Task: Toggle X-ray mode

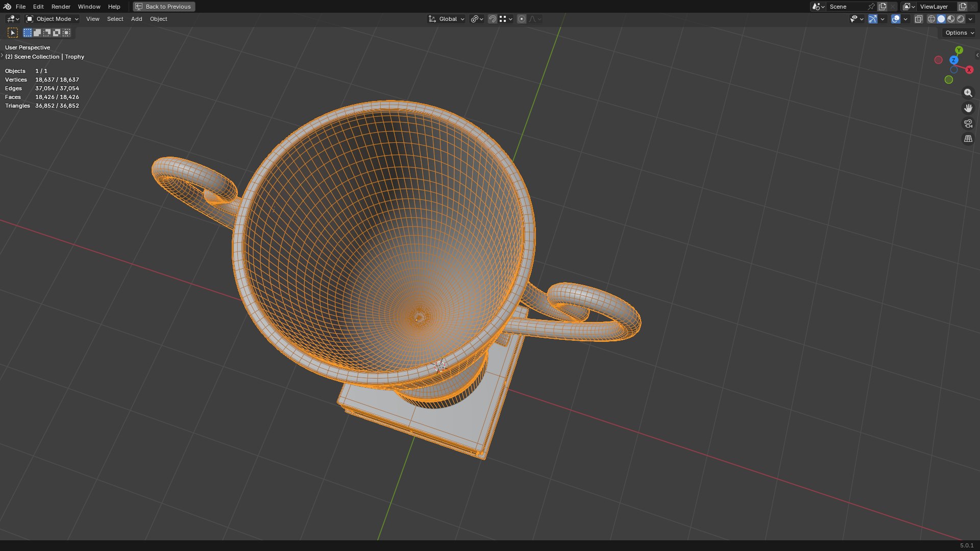Action: (x=918, y=19)
